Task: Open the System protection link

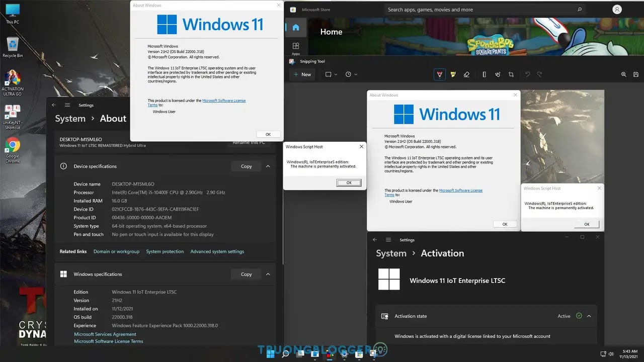Action: (165, 251)
